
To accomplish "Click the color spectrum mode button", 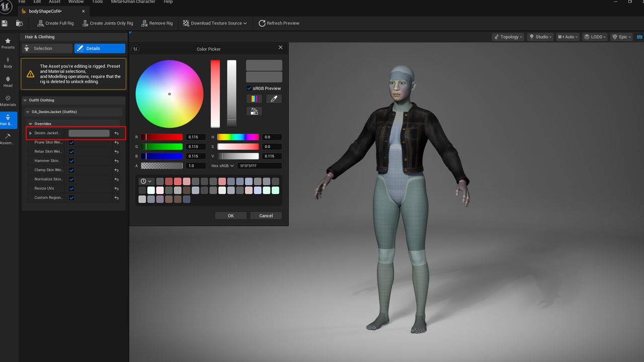I will tap(254, 99).
